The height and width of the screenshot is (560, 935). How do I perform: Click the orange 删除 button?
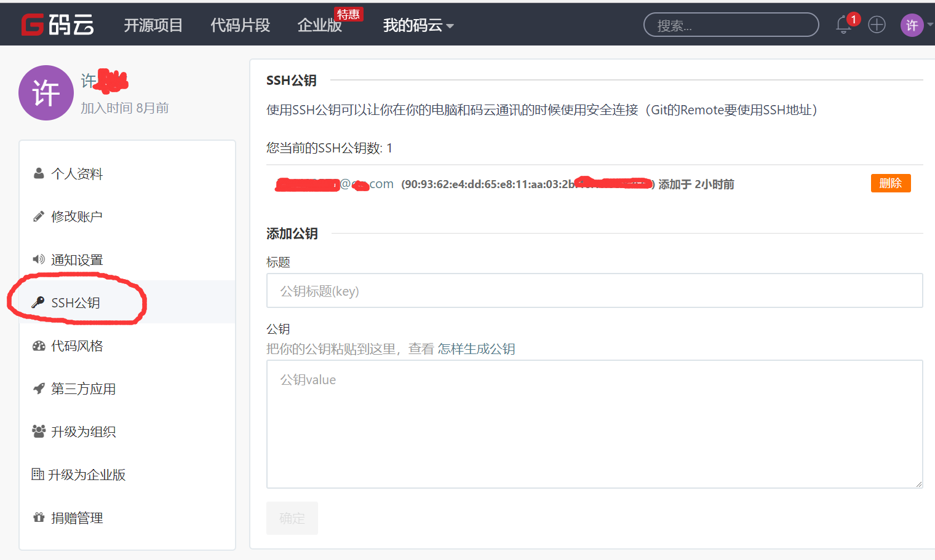pos(891,183)
